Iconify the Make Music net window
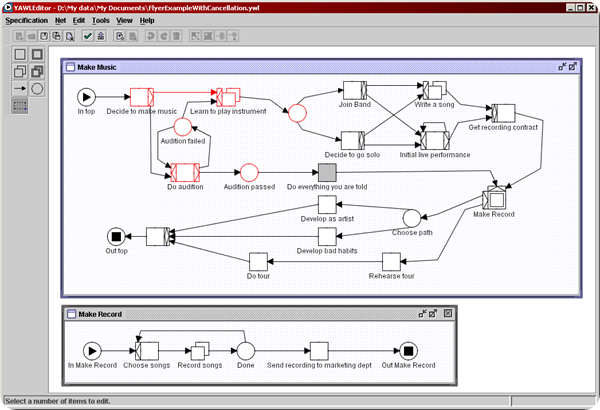The height and width of the screenshot is (410, 600). 562,67
